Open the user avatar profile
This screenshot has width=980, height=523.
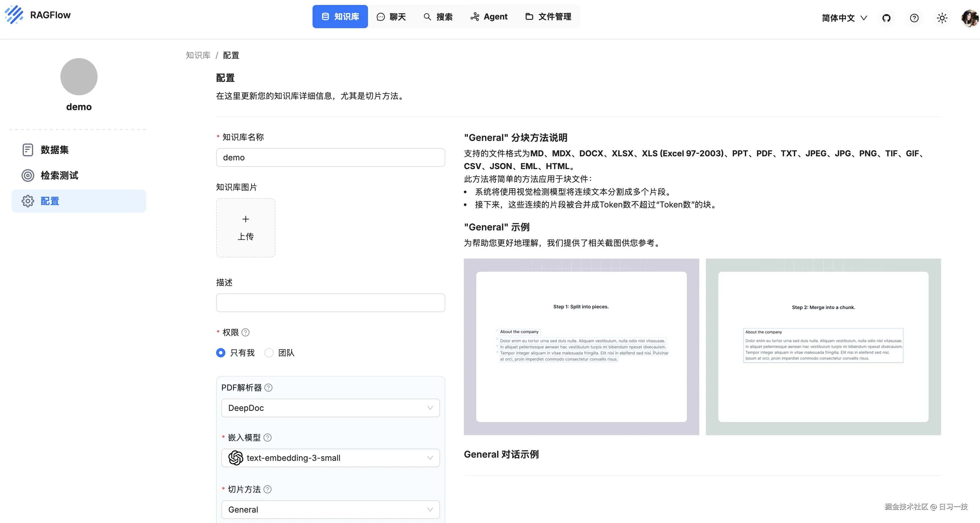click(969, 18)
